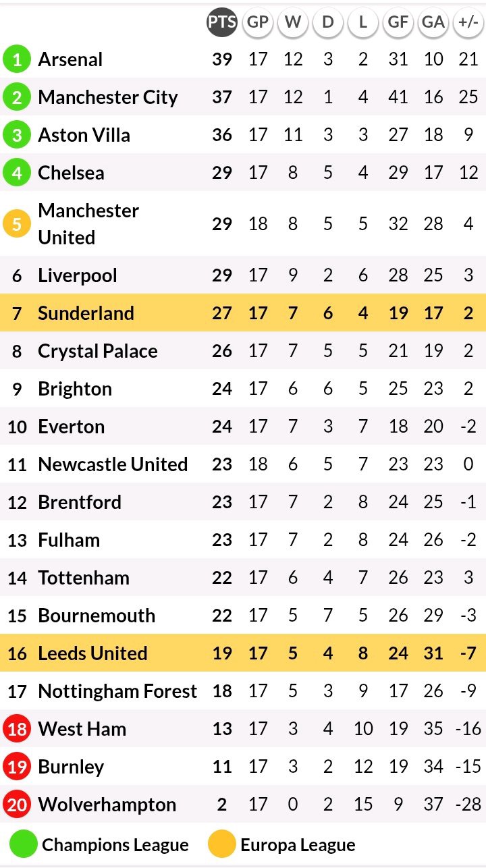486x868 pixels.
Task: Click Aston Villa's position 3 badge
Action: tap(17, 135)
